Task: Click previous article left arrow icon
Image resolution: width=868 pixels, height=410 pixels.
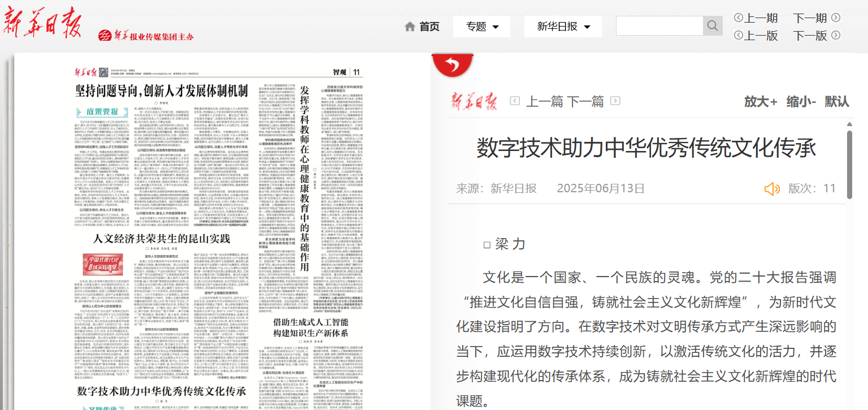Action: coord(515,101)
